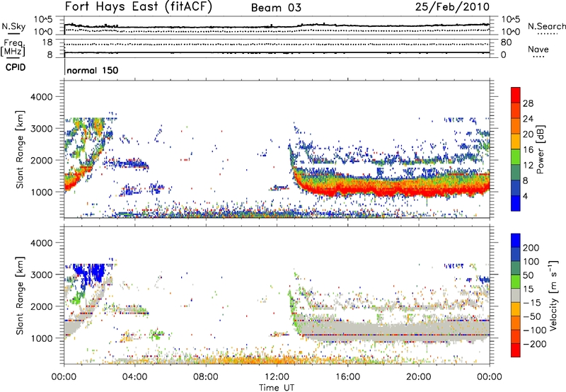Click the 80 Nave tick label
The height and width of the screenshot is (392, 566).
pos(506,42)
